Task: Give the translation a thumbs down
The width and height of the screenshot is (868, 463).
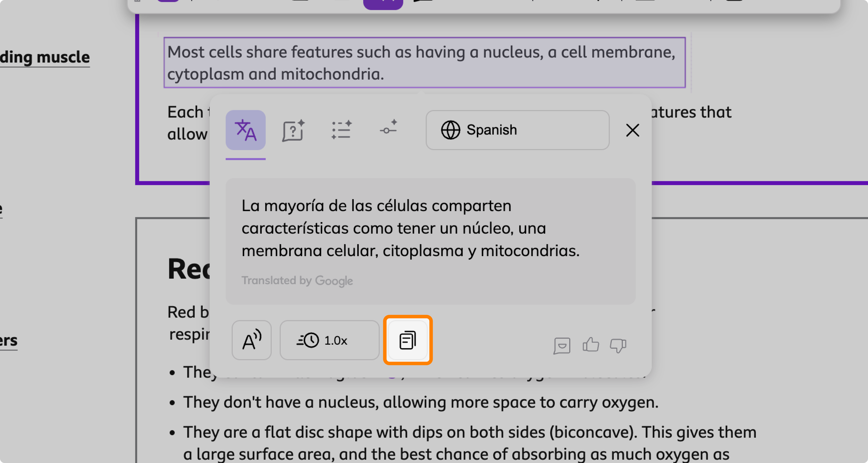Action: click(x=618, y=345)
